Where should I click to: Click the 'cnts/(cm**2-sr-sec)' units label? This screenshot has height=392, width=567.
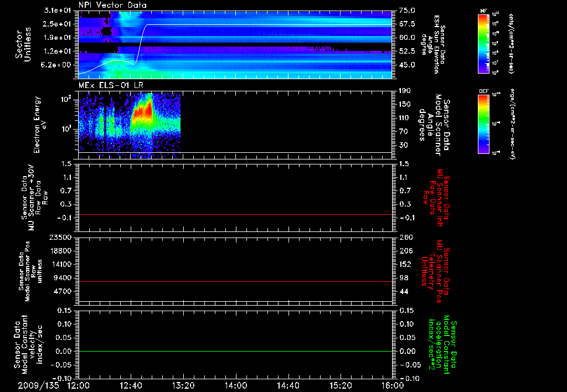[x=512, y=44]
